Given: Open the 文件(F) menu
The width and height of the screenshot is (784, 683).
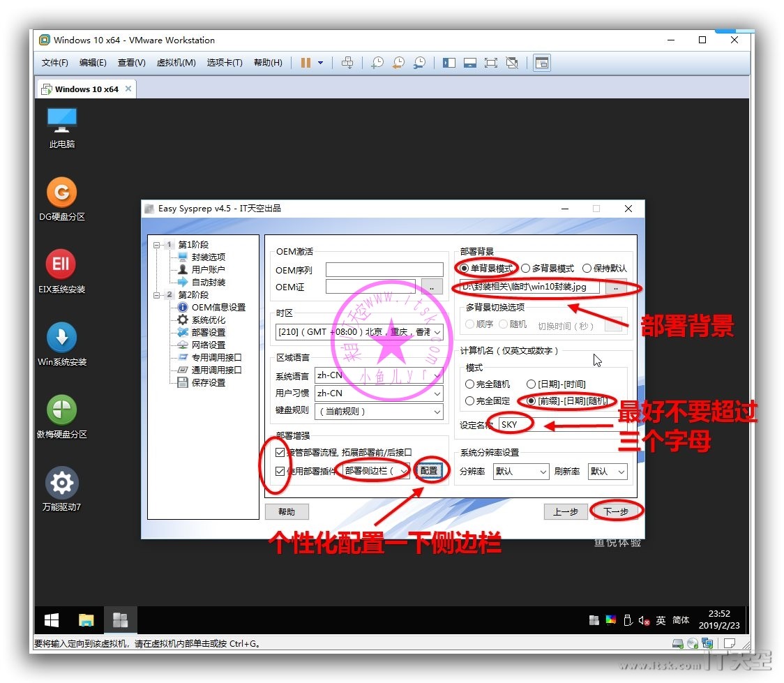Looking at the screenshot, I should tap(54, 63).
